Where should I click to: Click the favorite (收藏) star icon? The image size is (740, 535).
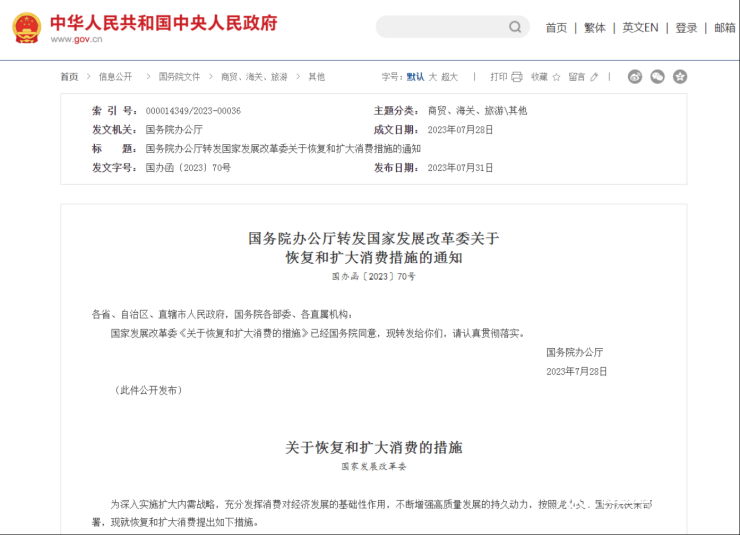click(x=557, y=77)
